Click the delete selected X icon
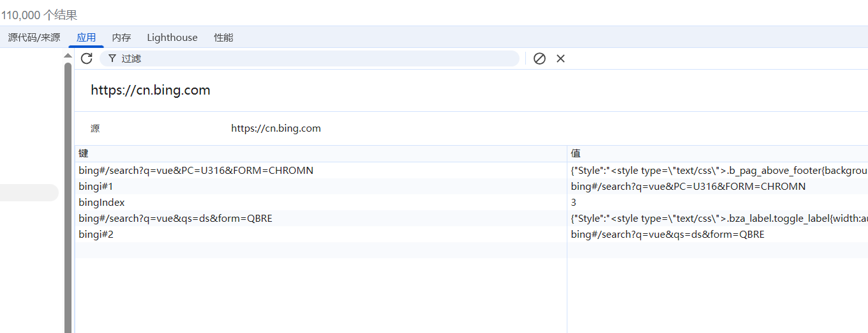Viewport: 868px width, 333px height. (560, 59)
